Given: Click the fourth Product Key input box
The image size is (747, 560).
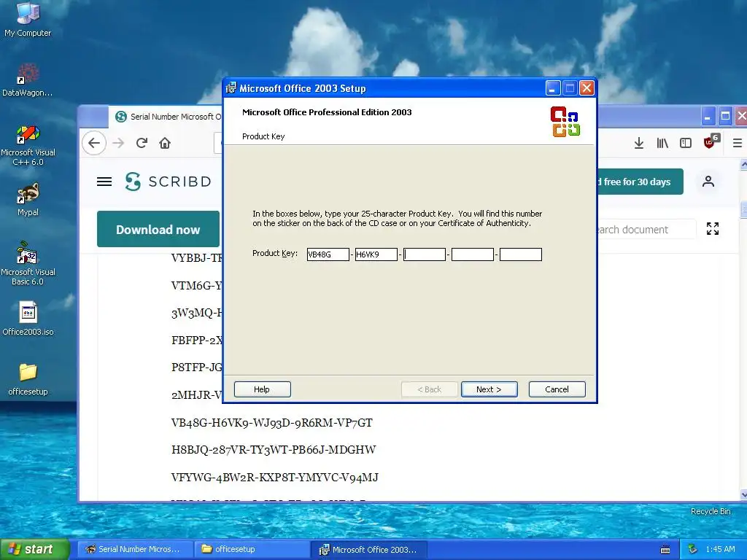Looking at the screenshot, I should pos(472,254).
